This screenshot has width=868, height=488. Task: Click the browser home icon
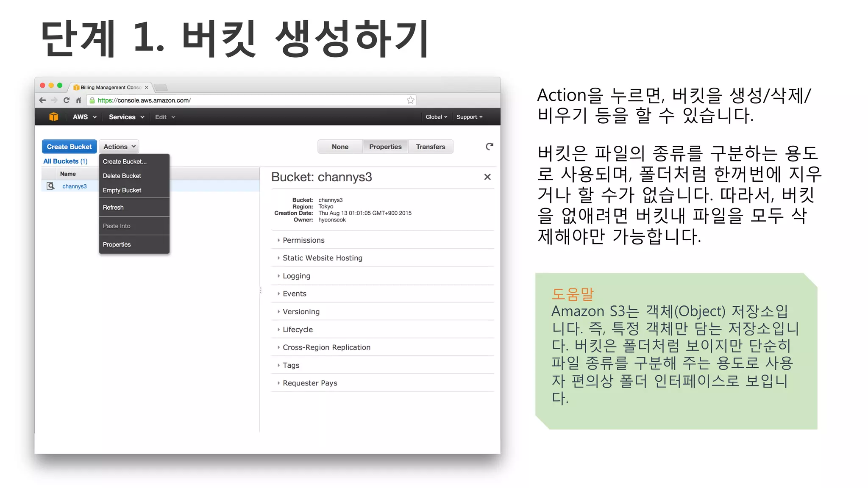point(78,100)
